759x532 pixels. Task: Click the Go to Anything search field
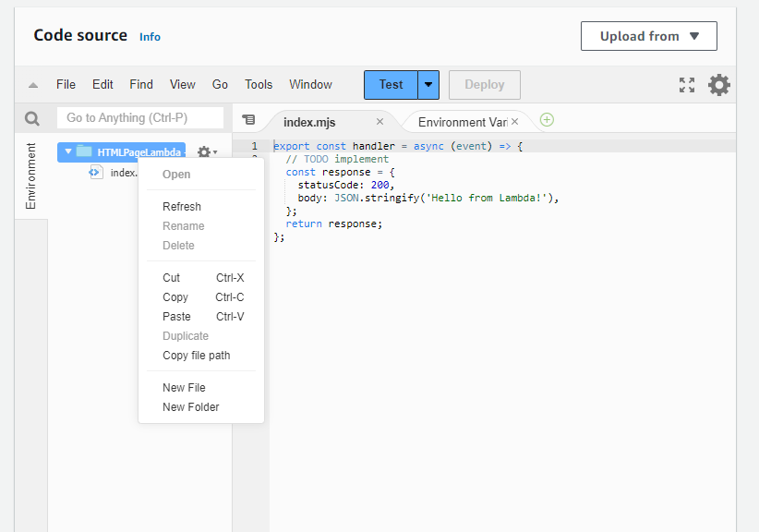coord(140,118)
